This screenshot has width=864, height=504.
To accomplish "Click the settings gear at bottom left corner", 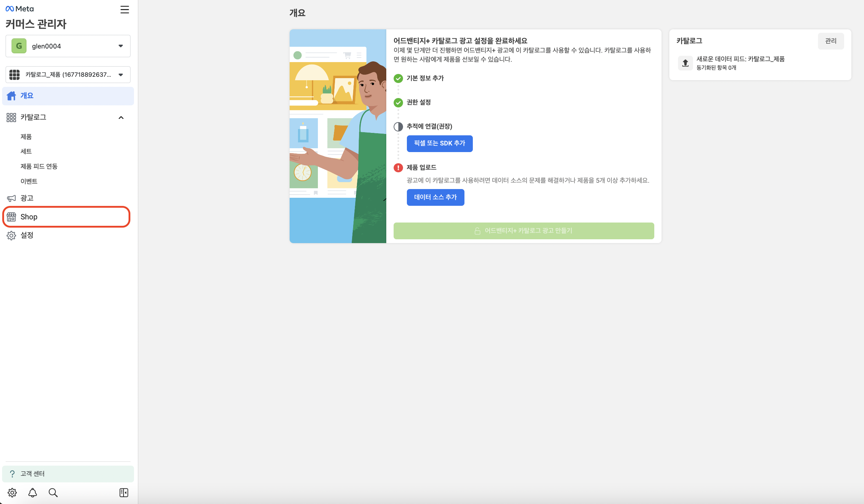I will [x=12, y=492].
